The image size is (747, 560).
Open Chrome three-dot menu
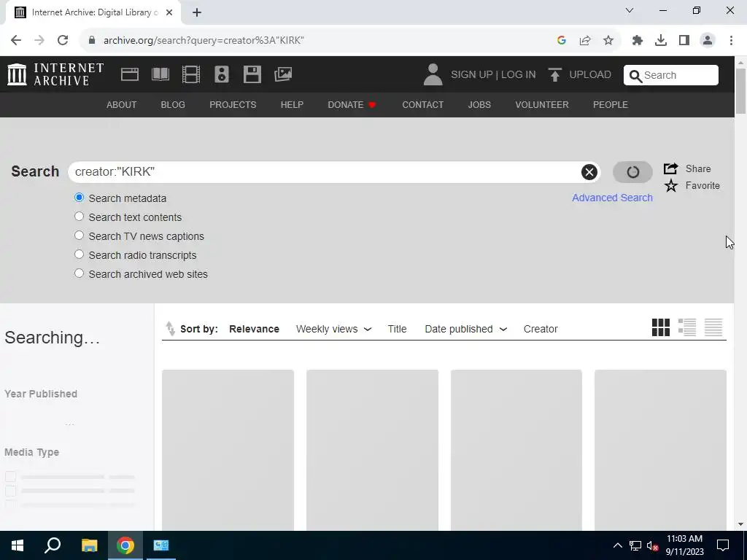(x=731, y=41)
